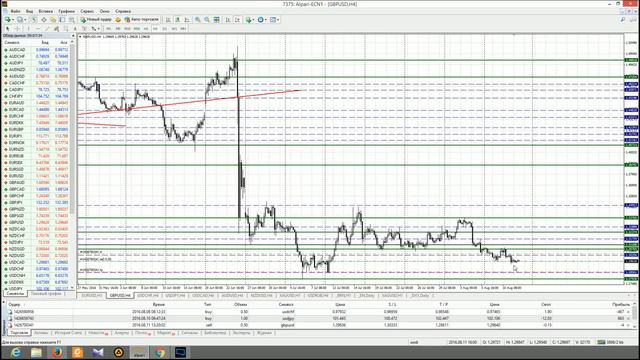
Task: Open the Файл menu
Action: [15, 11]
